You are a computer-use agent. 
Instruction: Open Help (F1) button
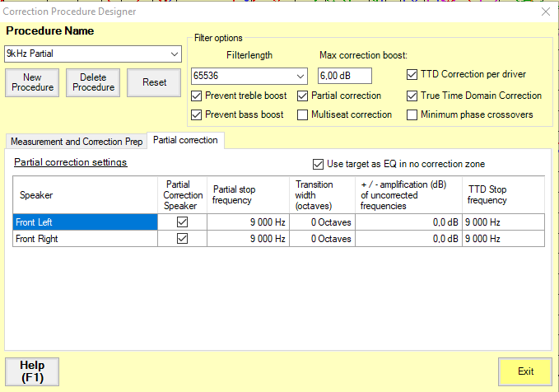[32, 371]
